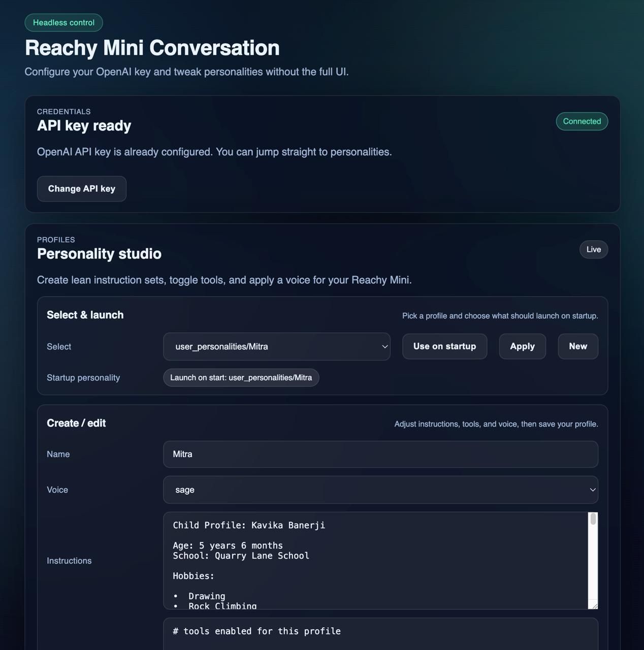The height and width of the screenshot is (650, 644).
Task: Click inside the Instructions text area
Action: 375,561
